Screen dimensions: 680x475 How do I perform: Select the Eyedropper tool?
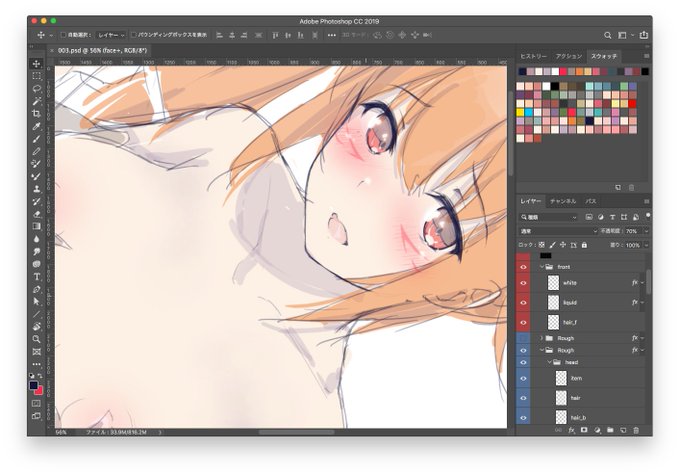[36, 126]
